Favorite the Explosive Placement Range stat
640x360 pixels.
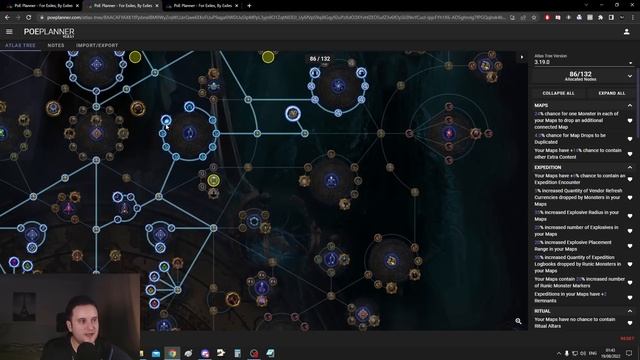point(630,246)
